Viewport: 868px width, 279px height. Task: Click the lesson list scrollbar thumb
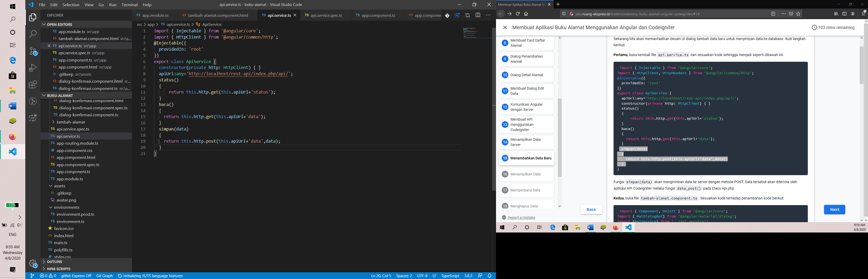[x=560, y=137]
